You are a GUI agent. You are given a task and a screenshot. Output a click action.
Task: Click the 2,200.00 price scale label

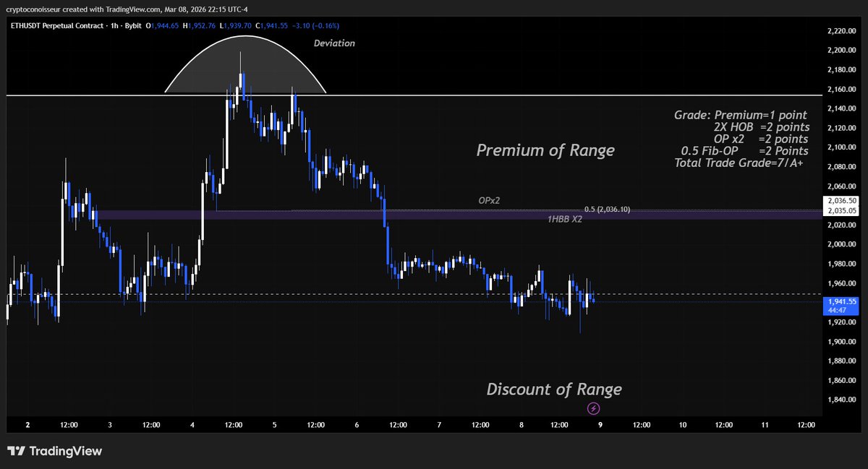[x=841, y=51]
